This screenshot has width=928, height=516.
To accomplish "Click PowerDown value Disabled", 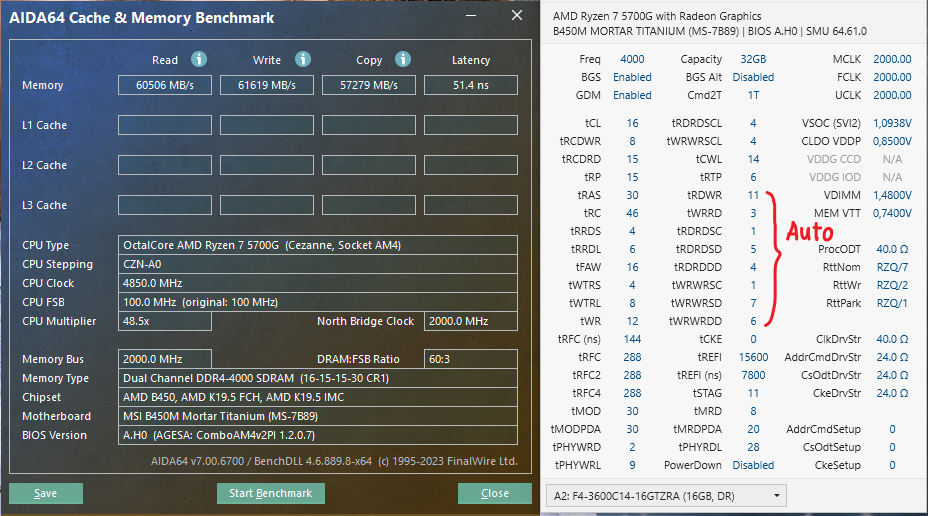I will coord(753,465).
